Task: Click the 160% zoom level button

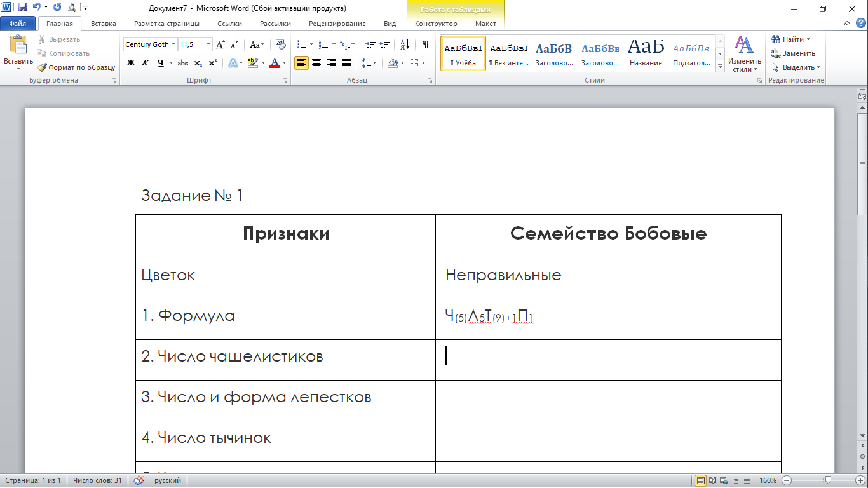Action: coord(768,481)
